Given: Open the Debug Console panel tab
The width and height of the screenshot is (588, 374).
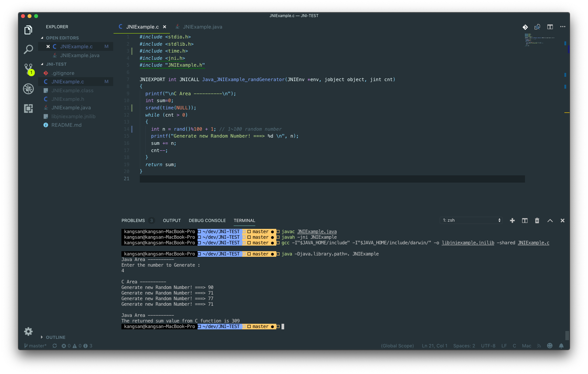Looking at the screenshot, I should 207,221.
